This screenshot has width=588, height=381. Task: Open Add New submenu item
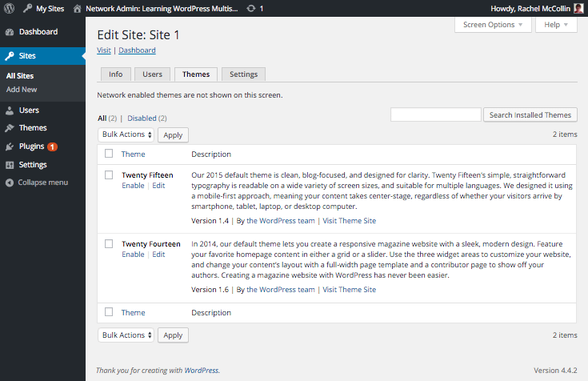pos(22,90)
